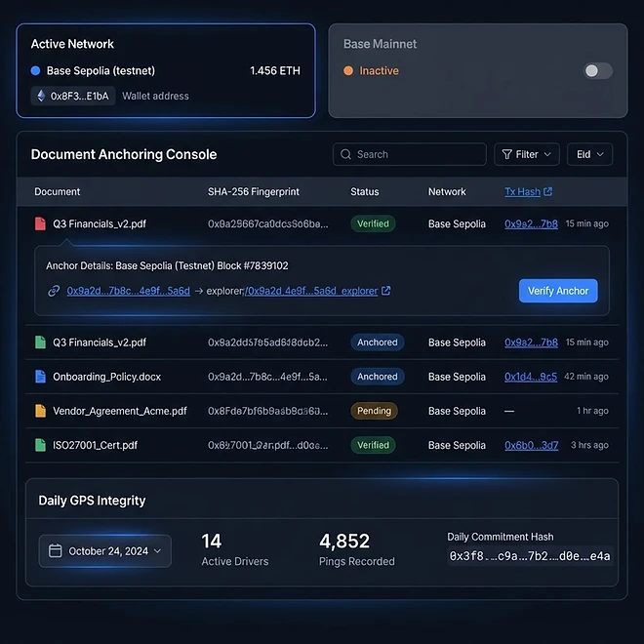
Task: Click the Daily Commitment Hash value
Action: [530, 556]
